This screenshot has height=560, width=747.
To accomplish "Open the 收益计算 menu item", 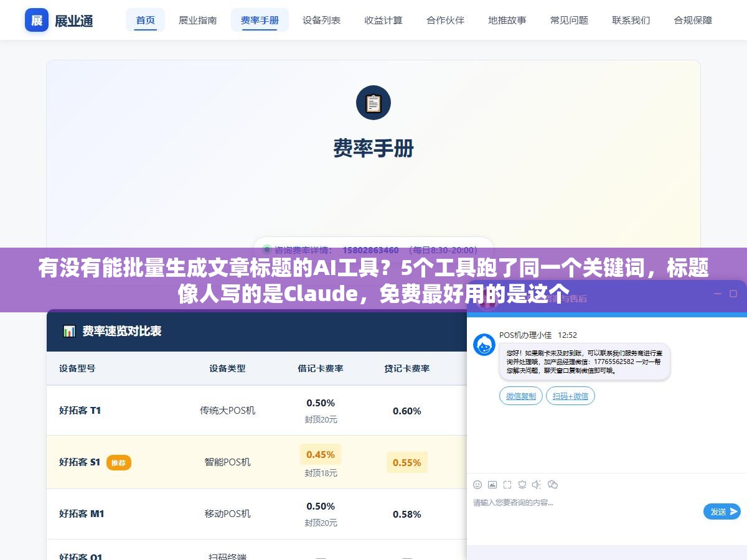I will (x=383, y=20).
